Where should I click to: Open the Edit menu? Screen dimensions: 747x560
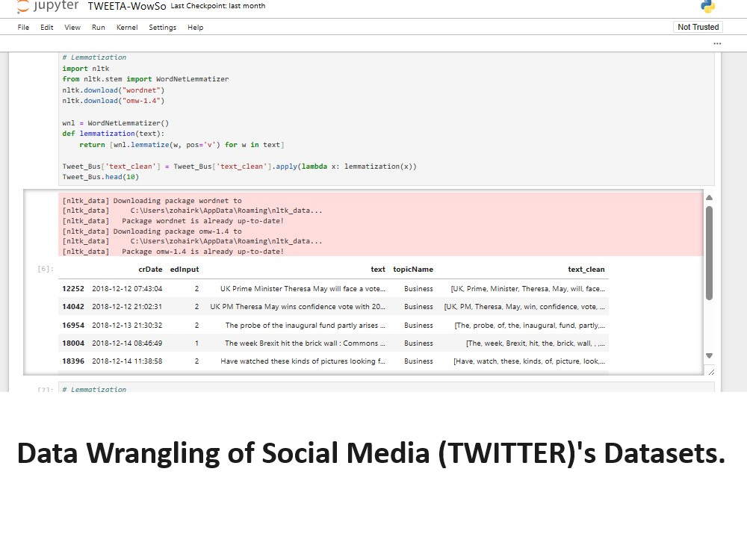pos(46,27)
